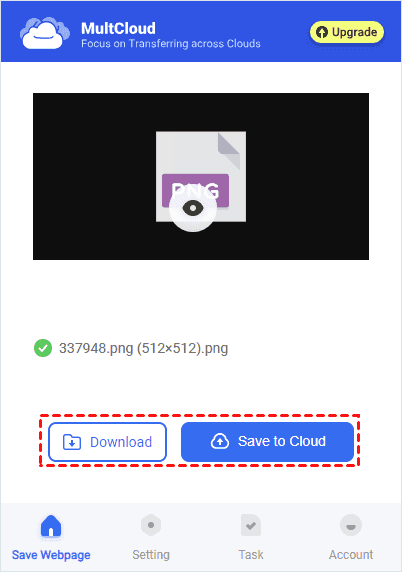Click the Account avatar icon
The image size is (402, 572).
351,525
